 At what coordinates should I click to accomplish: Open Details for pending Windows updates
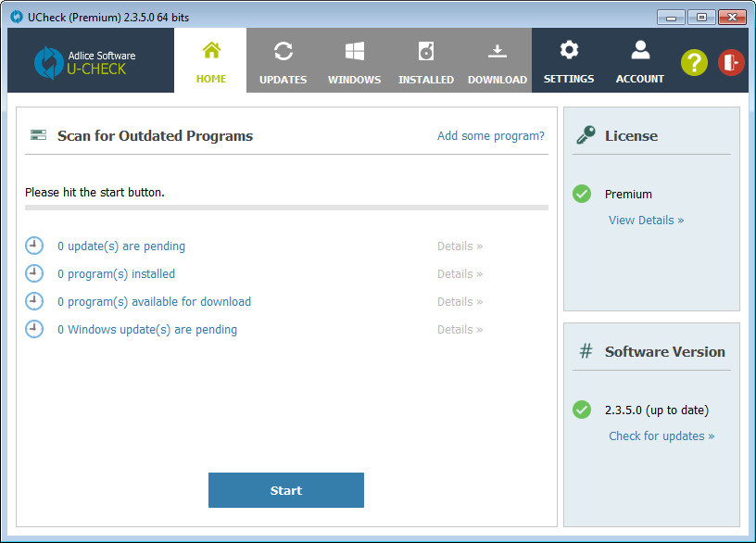click(460, 330)
